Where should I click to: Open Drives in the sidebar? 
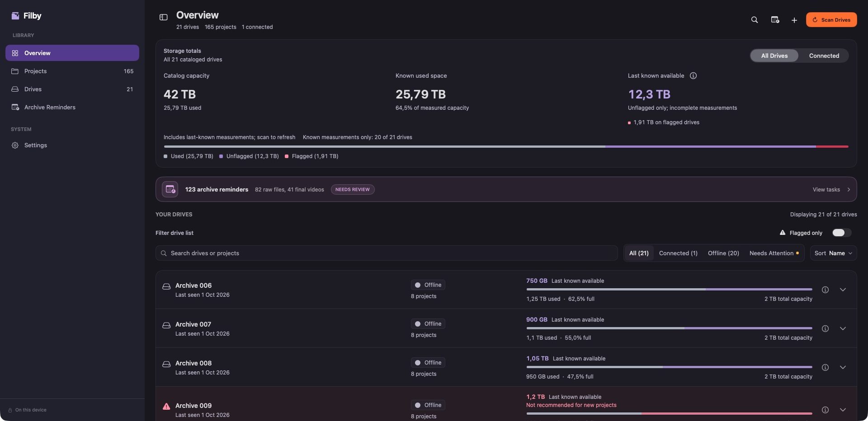(x=72, y=89)
